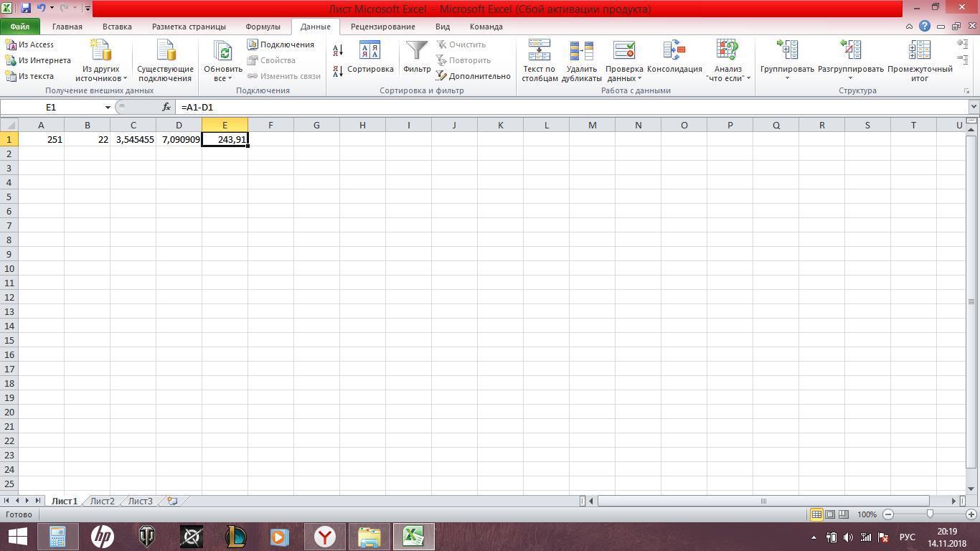Open the Windows Start menu
This screenshot has height=551, width=980.
pyautogui.click(x=17, y=537)
